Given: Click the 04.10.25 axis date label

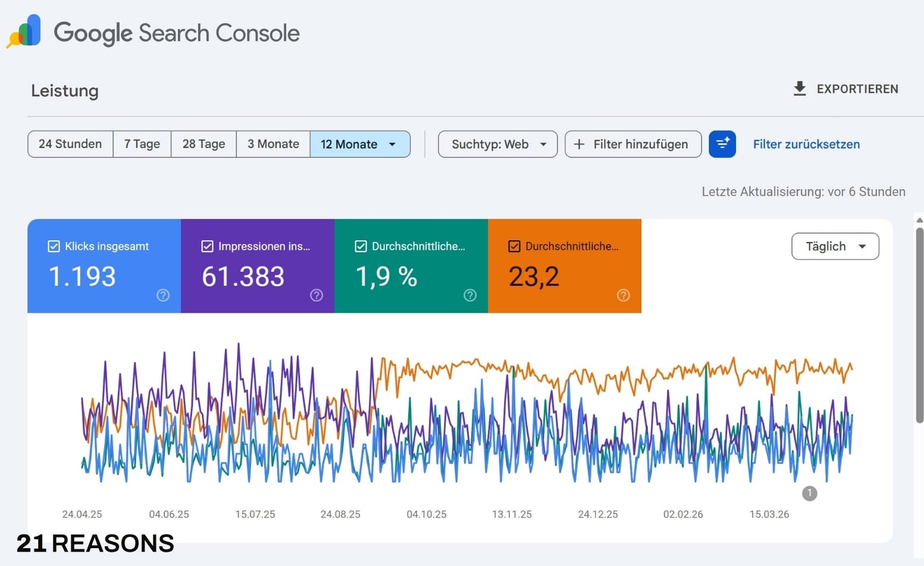Looking at the screenshot, I should click(x=427, y=514).
